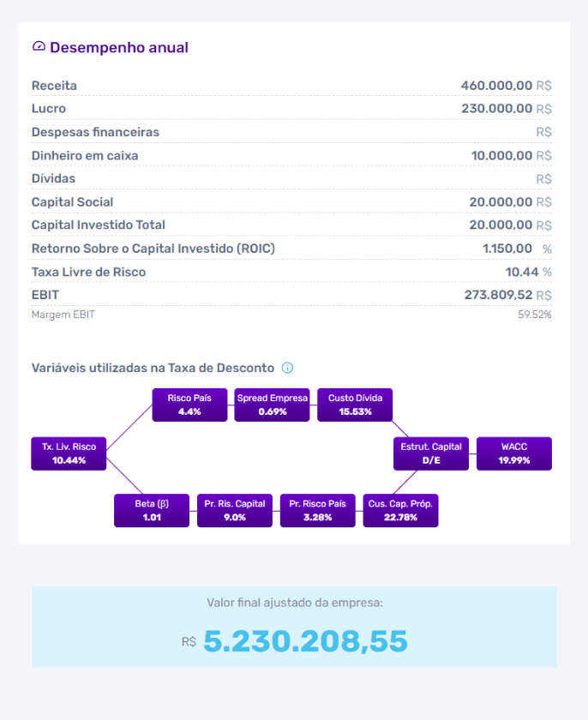Click the info icon beside Taxa de Desconto
The image size is (588, 720).
[x=287, y=368]
